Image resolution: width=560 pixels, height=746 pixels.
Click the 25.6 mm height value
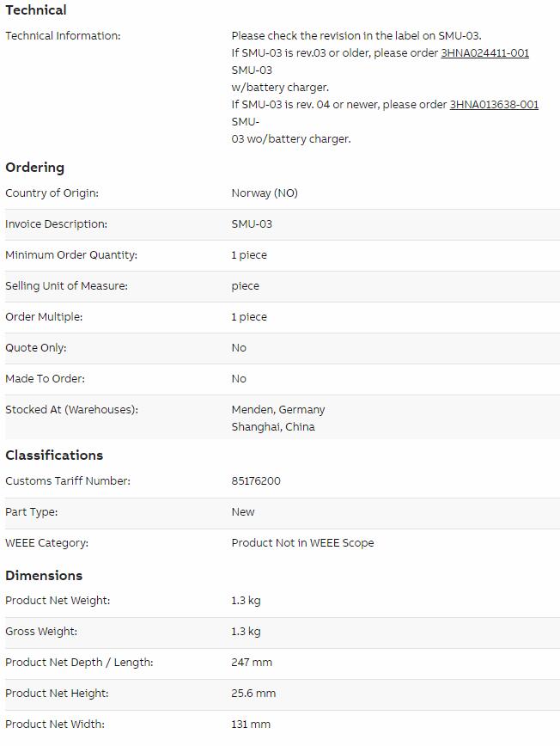pos(253,694)
